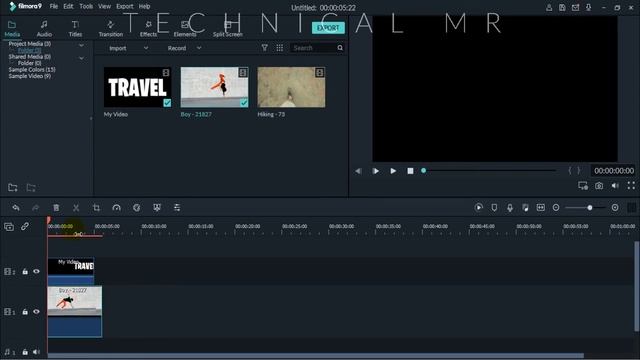Click the preview volume icon

point(615,186)
